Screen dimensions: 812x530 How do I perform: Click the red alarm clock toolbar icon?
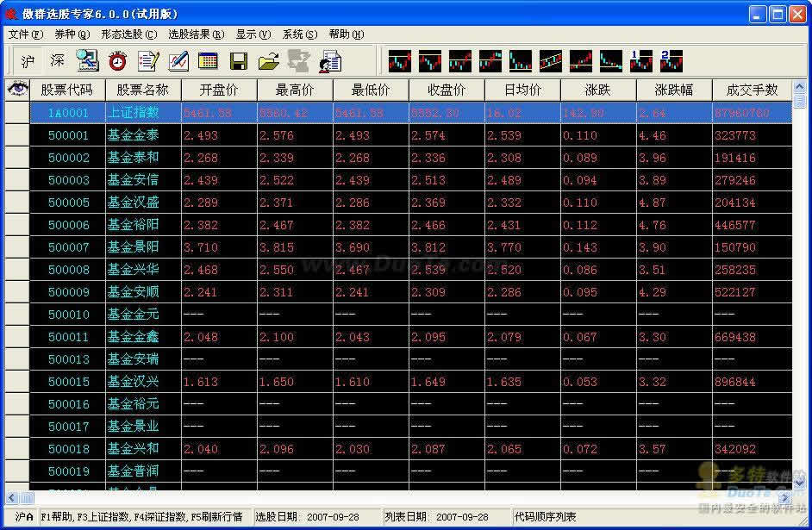[x=117, y=61]
